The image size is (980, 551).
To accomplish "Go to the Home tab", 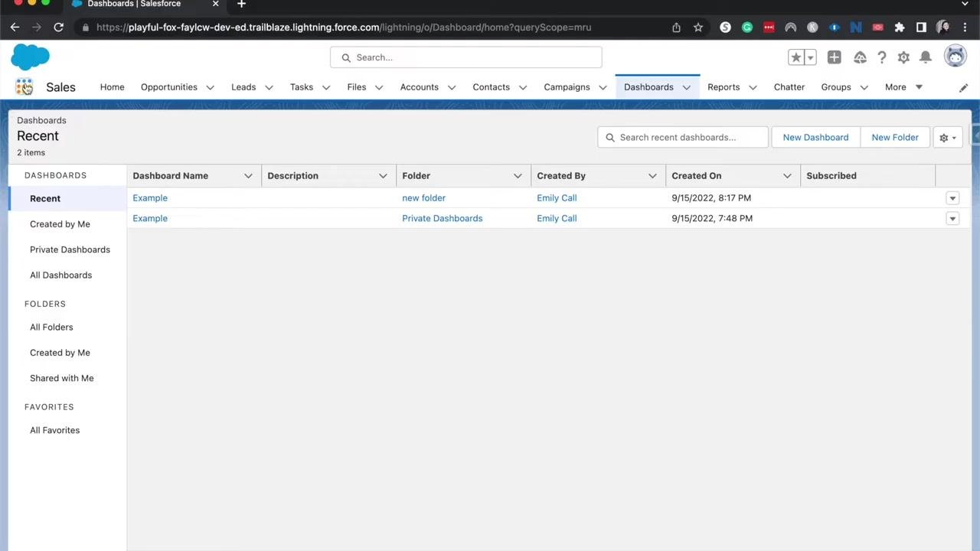I will [x=112, y=87].
